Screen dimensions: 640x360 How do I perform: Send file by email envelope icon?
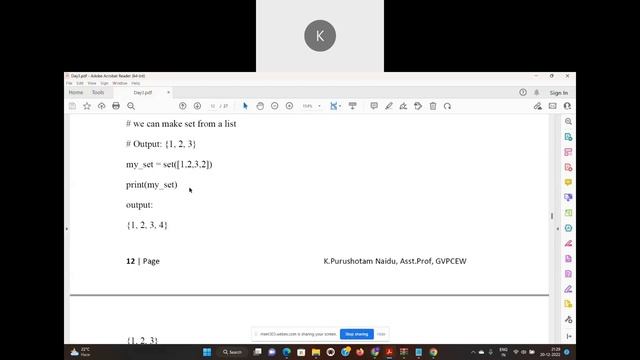coord(552,106)
